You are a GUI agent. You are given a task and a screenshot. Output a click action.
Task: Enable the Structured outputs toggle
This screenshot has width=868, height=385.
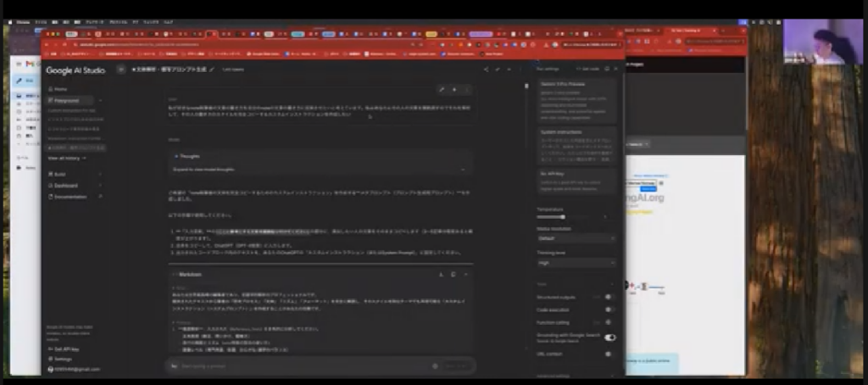609,297
